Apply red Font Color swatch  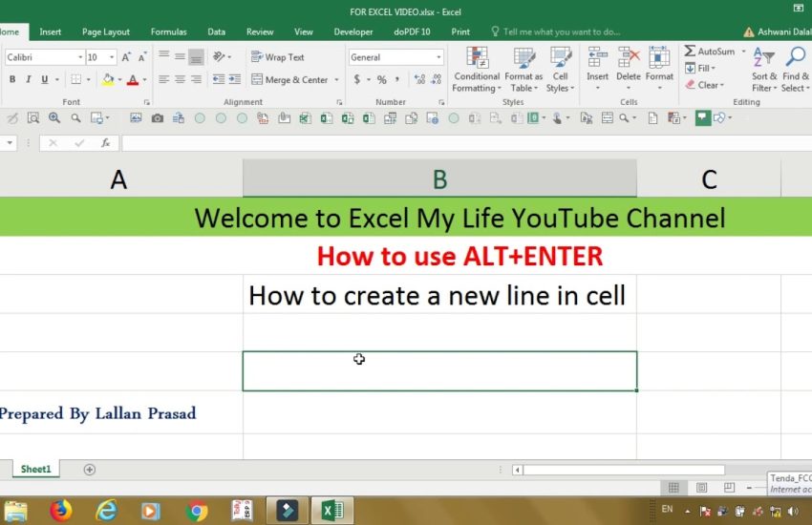pos(133,79)
